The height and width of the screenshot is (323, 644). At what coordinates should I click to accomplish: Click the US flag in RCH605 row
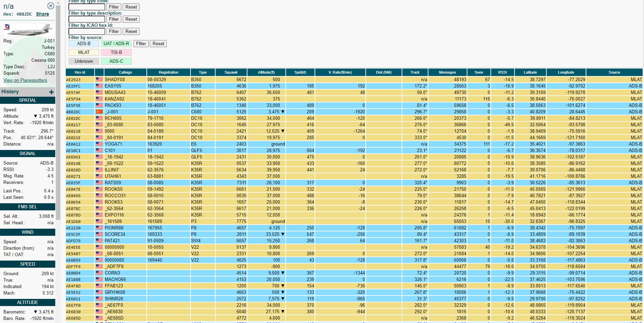(x=99, y=118)
